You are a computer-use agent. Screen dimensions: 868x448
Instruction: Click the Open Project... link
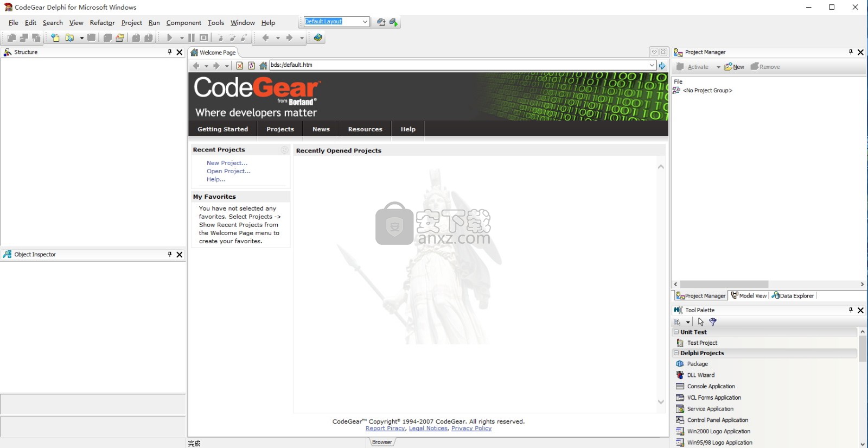click(228, 171)
